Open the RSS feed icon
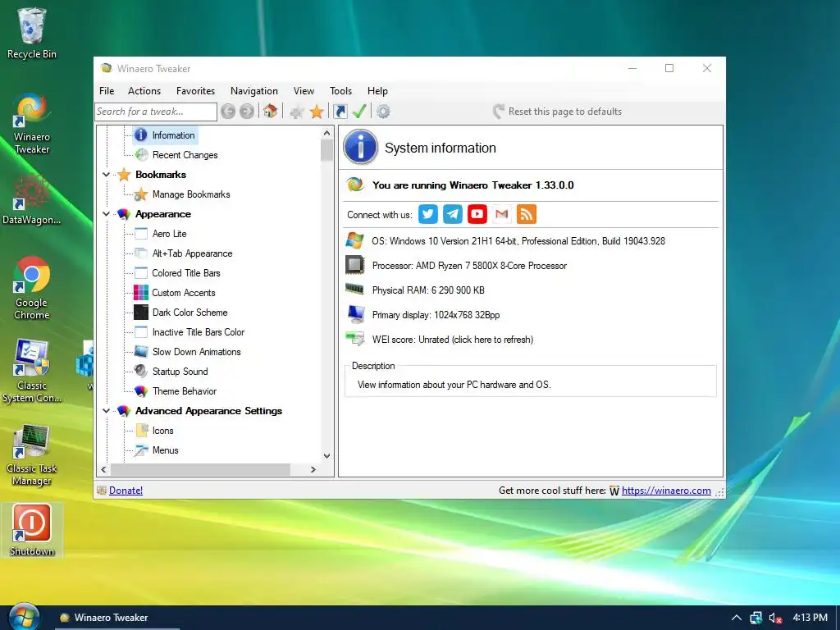 click(527, 214)
